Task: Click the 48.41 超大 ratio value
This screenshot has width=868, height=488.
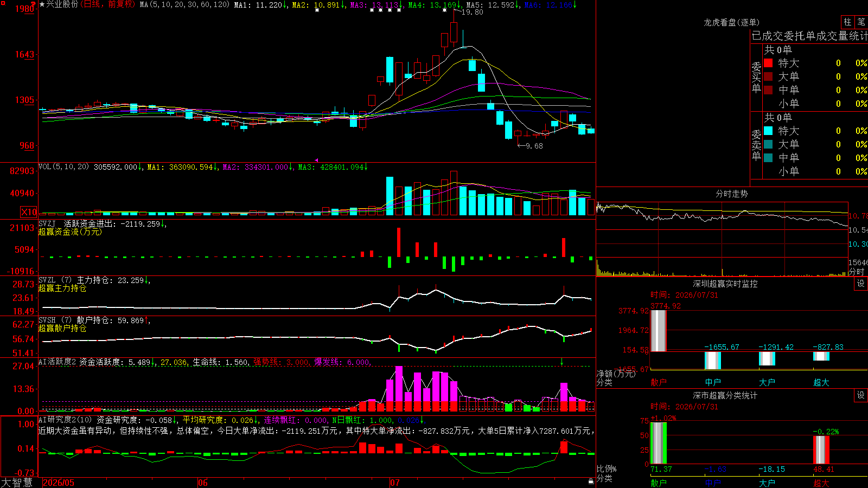Action: tap(824, 469)
